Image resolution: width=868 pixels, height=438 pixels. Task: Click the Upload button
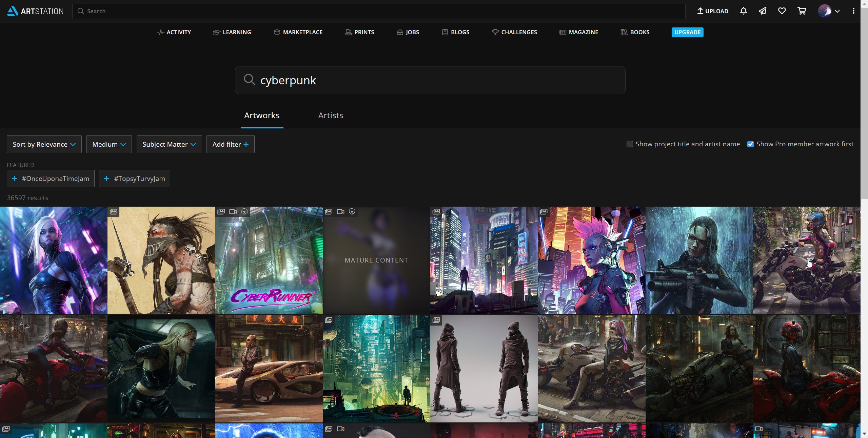click(x=713, y=11)
